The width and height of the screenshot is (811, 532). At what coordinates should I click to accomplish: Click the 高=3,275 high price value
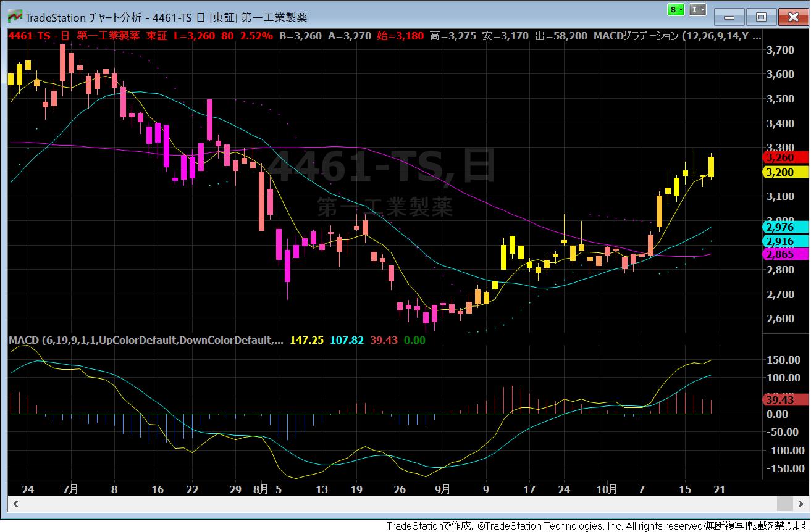coord(453,36)
